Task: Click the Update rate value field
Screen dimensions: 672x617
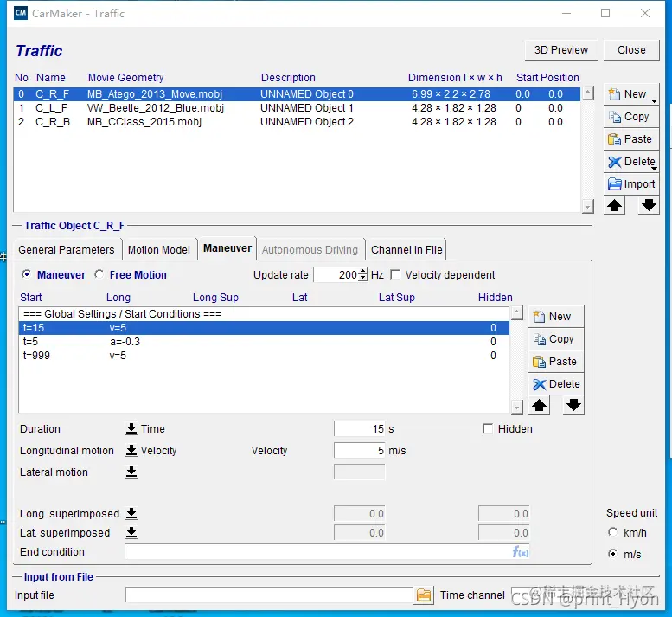Action: [336, 274]
